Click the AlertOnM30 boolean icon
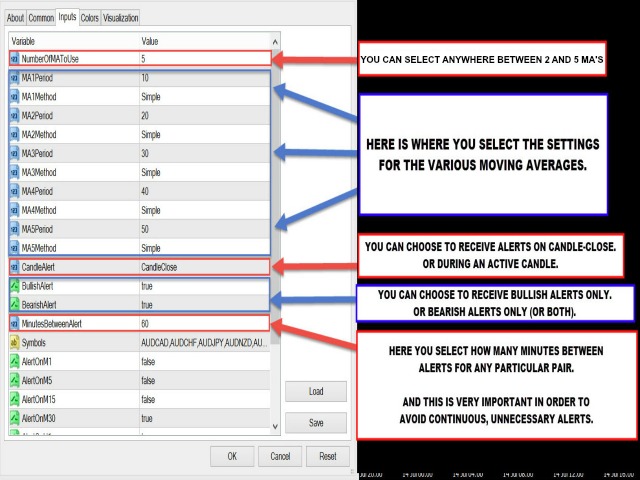 click(x=14, y=418)
